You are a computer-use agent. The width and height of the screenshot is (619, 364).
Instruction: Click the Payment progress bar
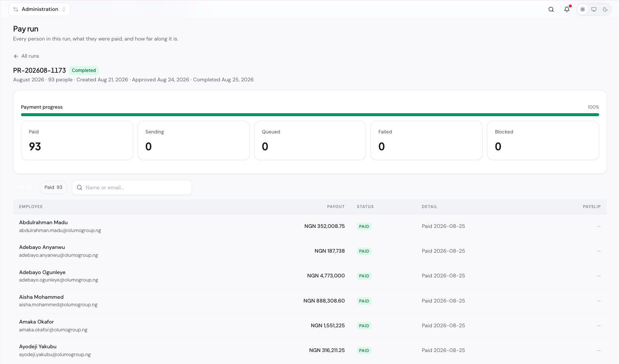click(310, 115)
